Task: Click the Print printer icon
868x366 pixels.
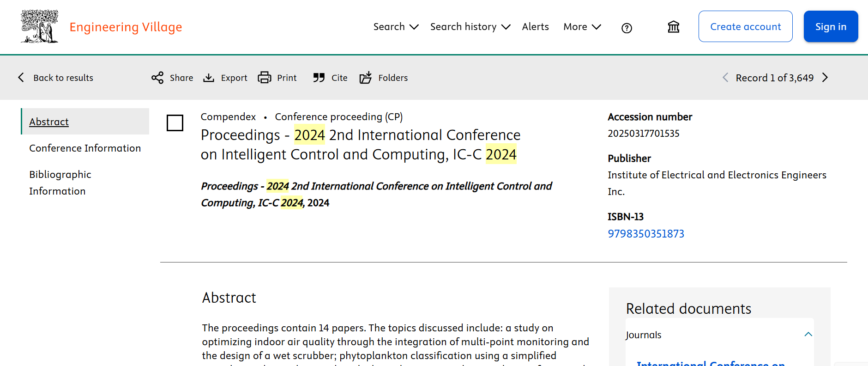Action: point(265,78)
